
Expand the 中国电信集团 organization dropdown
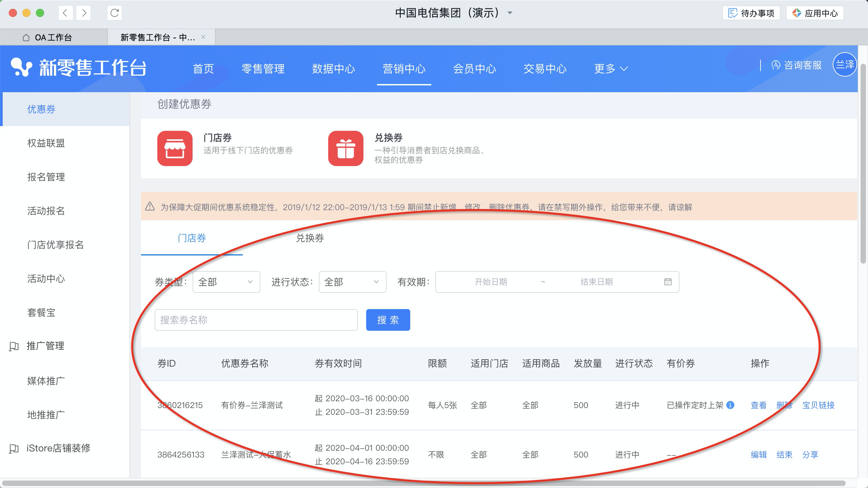(x=510, y=13)
